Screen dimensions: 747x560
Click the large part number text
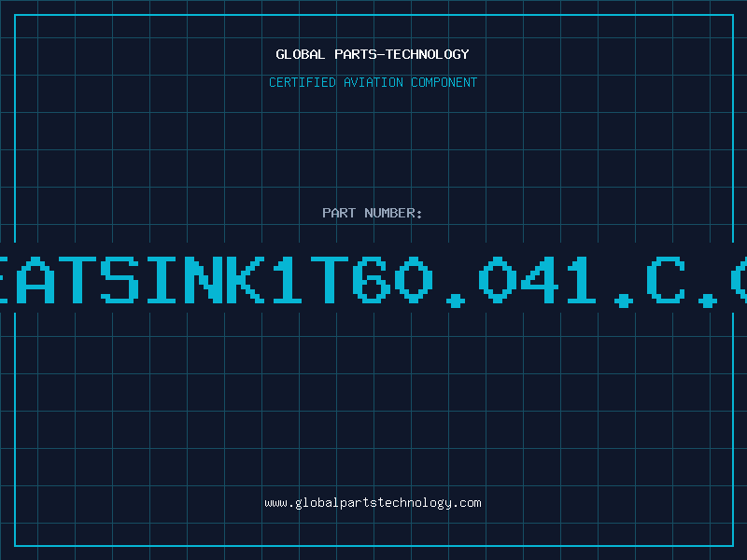(x=373, y=280)
